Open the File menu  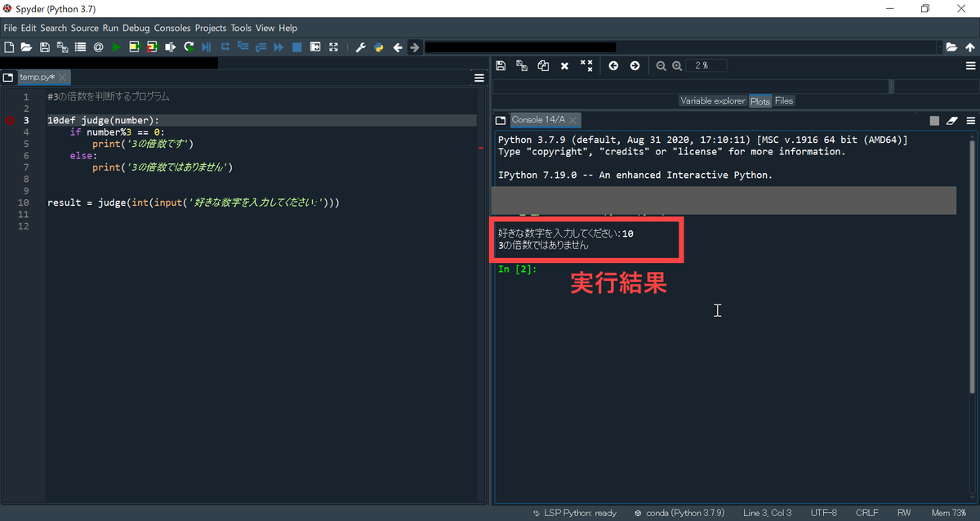pyautogui.click(x=10, y=28)
